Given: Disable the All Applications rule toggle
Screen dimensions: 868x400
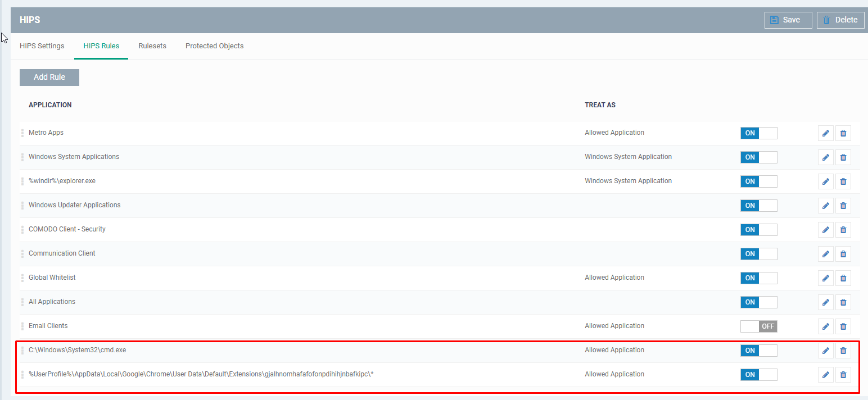Looking at the screenshot, I should click(x=758, y=302).
